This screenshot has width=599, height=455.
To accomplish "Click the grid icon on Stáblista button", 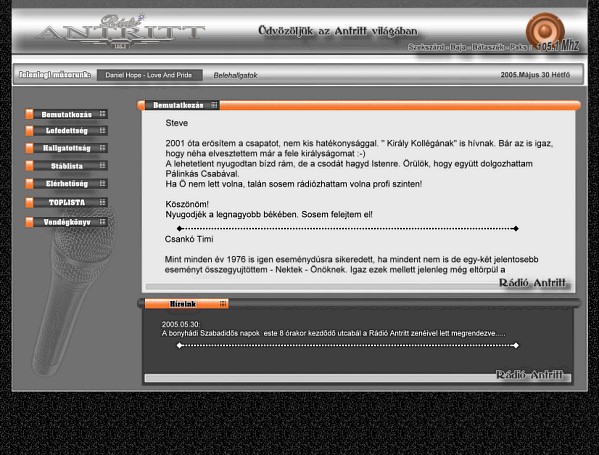I will pos(102,165).
